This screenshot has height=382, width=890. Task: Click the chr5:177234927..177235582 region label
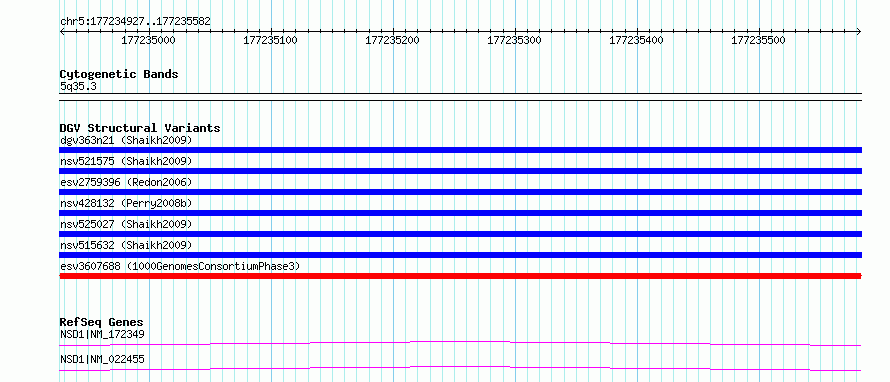click(136, 22)
